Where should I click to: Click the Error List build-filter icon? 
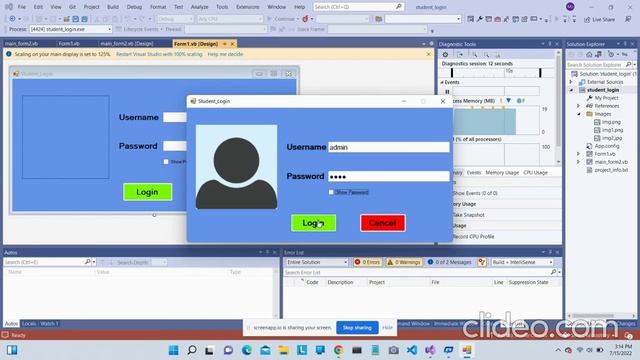[482, 262]
